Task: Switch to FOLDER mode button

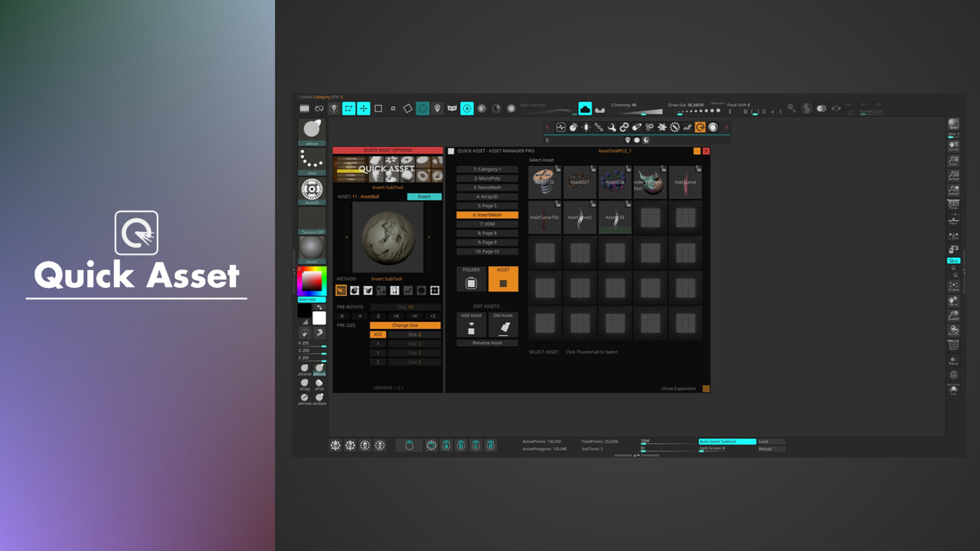Action: pos(471,279)
